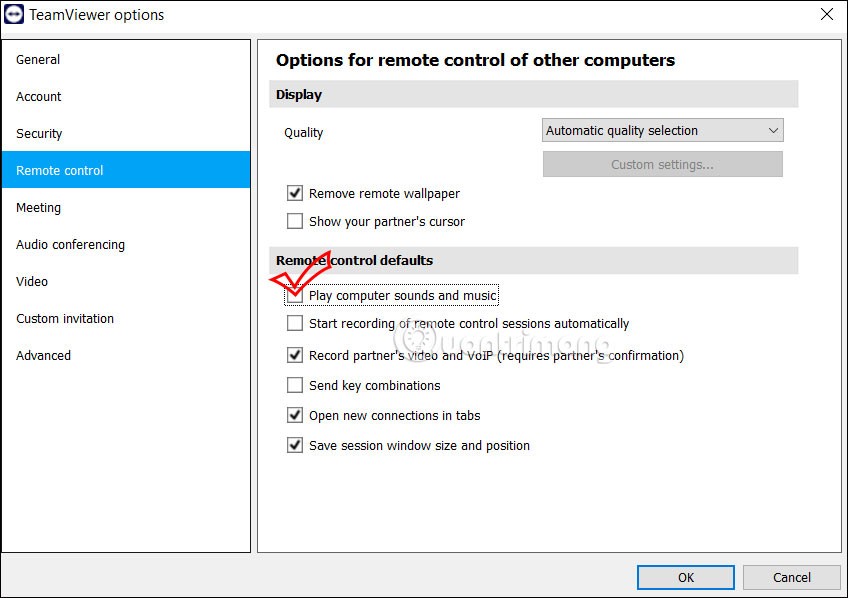The width and height of the screenshot is (848, 598).
Task: Enable Send key combinations
Action: click(x=295, y=386)
